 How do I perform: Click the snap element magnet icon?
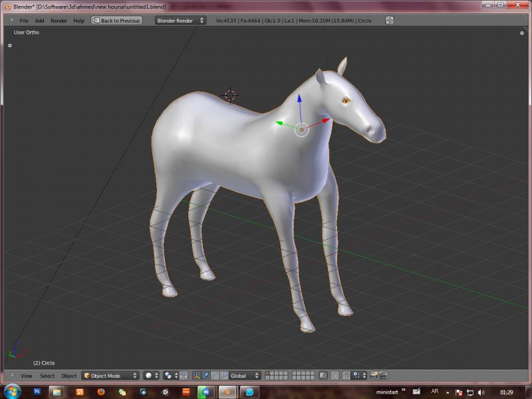(x=356, y=376)
